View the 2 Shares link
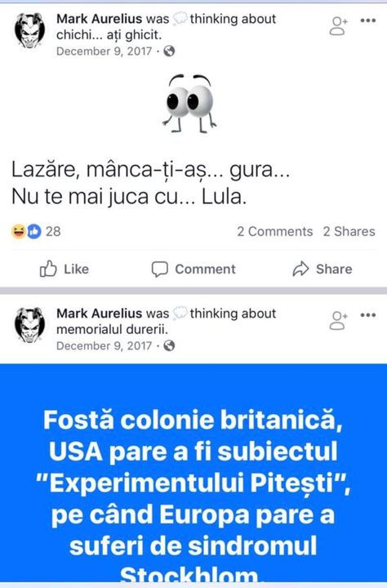 coord(349,231)
